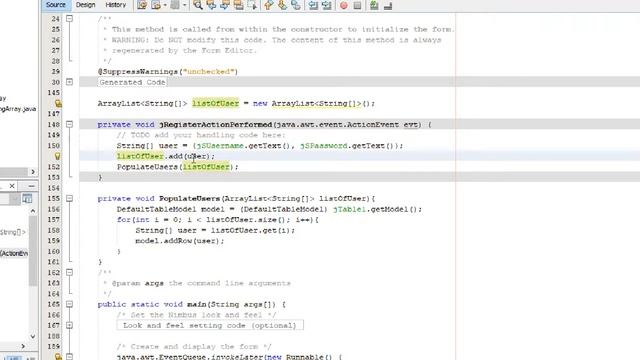
Task: Click Shift Line Left icon
Action: click(x=313, y=5)
